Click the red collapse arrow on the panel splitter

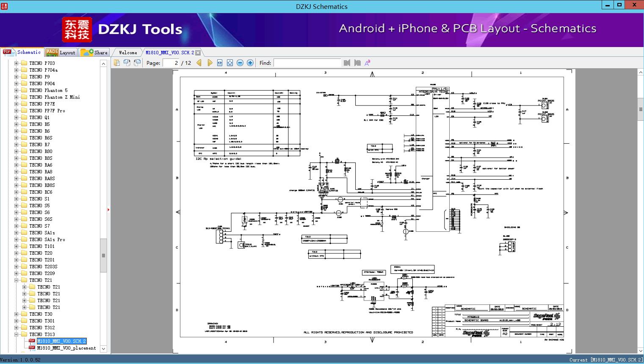click(x=109, y=209)
